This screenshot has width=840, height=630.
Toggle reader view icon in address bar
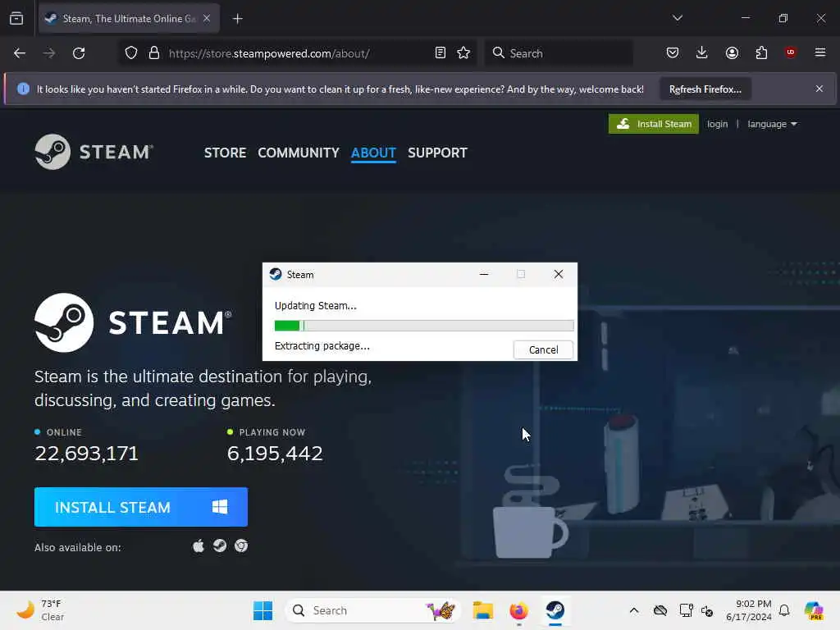(x=440, y=53)
